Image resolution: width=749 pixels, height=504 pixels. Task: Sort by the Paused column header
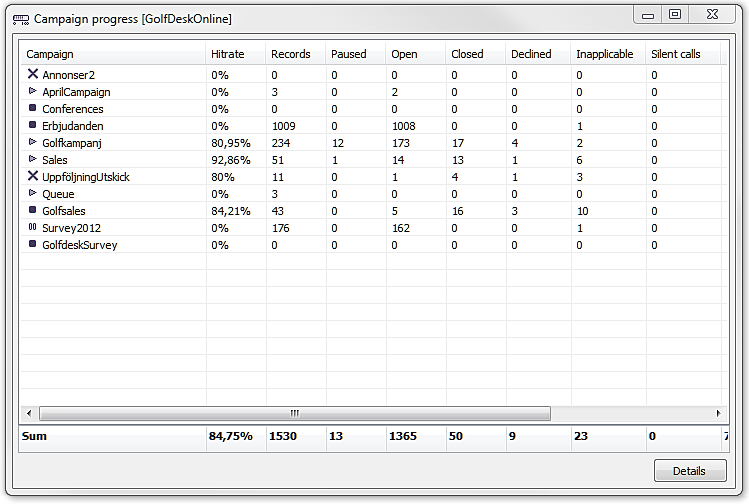click(355, 54)
